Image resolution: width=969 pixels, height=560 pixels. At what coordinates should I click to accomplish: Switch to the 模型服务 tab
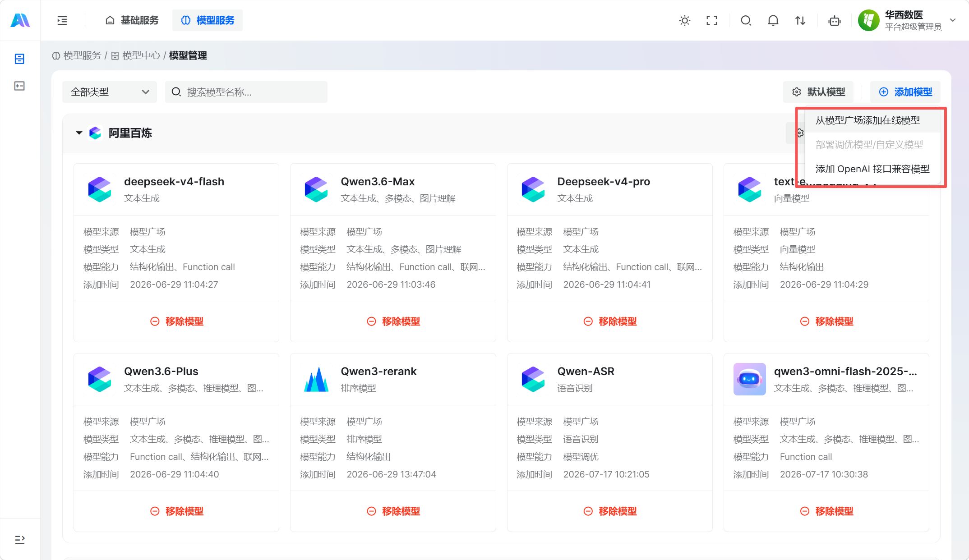click(x=208, y=20)
